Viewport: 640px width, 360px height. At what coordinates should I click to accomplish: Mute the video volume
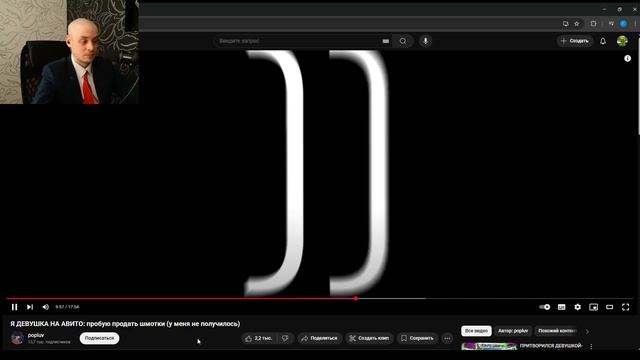(x=46, y=307)
